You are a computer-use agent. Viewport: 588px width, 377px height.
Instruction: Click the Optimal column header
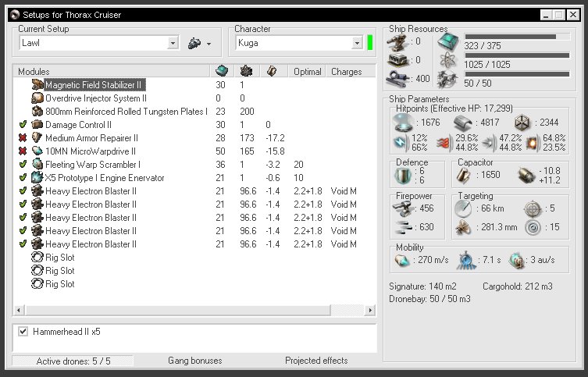coord(307,71)
